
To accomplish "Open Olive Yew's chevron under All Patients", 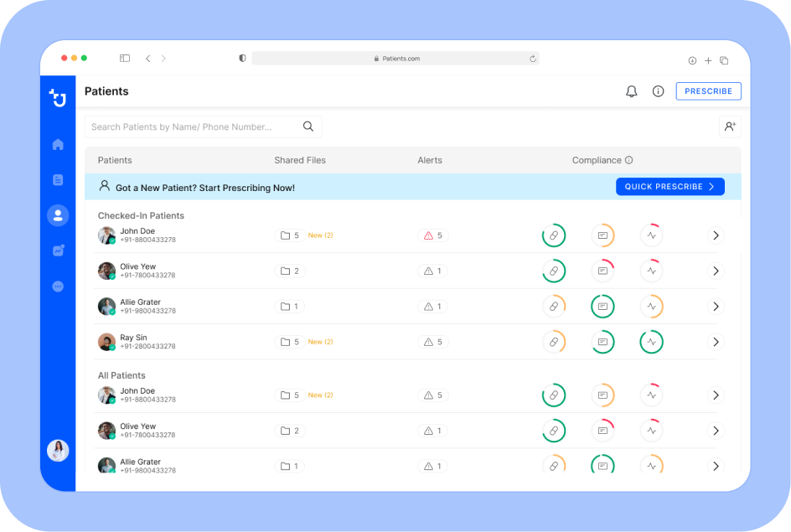I will coord(716,431).
